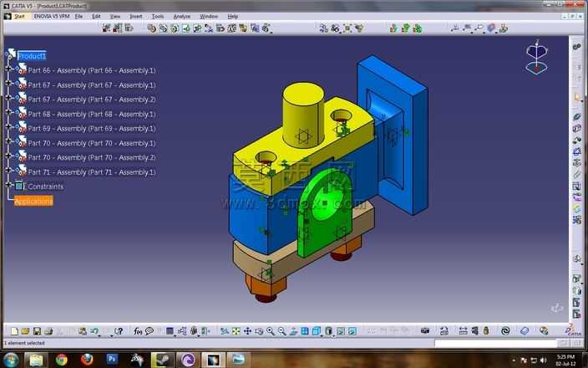Open Google Chrome from the taskbar
Screen dimensions: 588x368
62,360
